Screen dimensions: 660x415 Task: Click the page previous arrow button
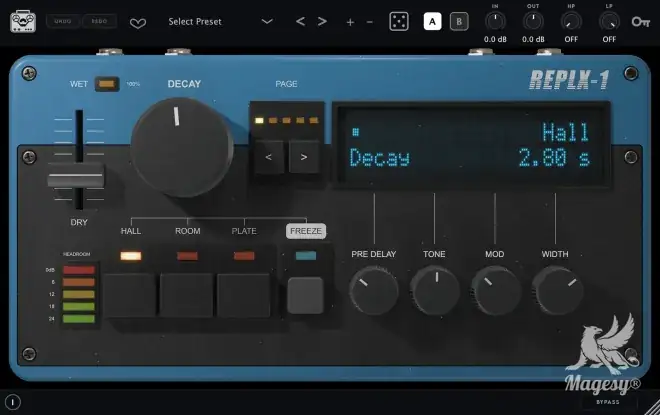(269, 157)
